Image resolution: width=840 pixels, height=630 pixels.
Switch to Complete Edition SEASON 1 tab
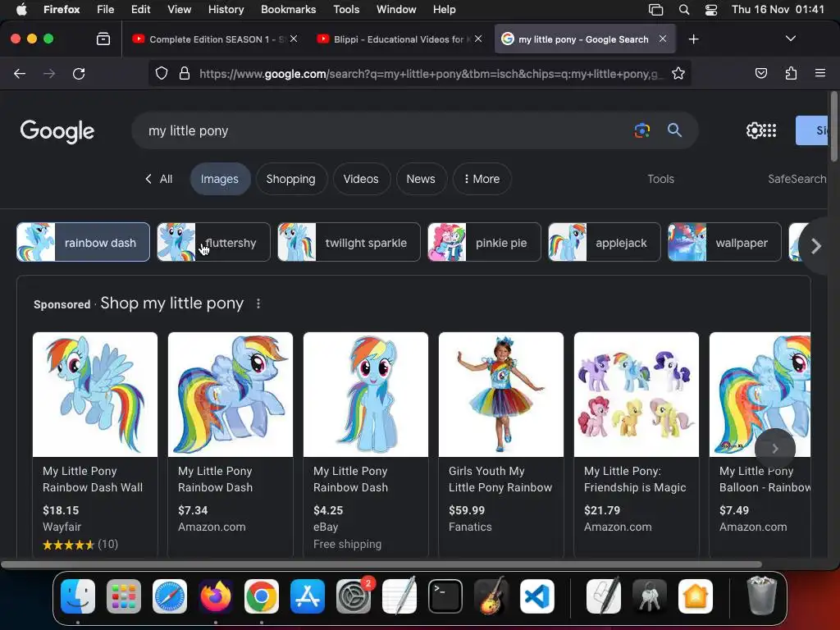pyautogui.click(x=214, y=39)
